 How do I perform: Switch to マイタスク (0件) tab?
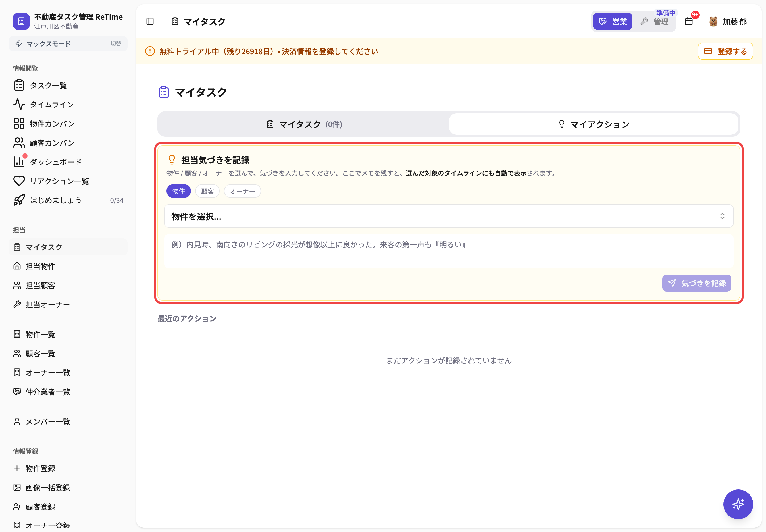304,124
